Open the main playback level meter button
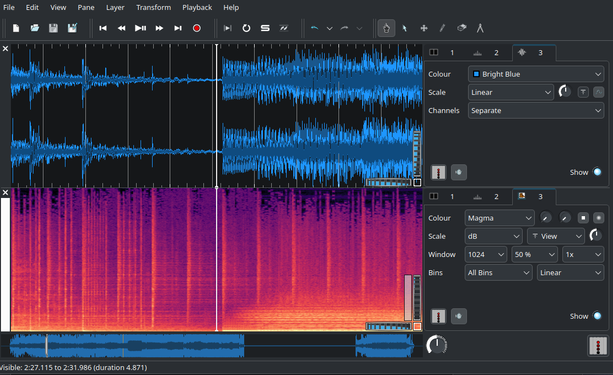This screenshot has width=613, height=375. click(598, 346)
